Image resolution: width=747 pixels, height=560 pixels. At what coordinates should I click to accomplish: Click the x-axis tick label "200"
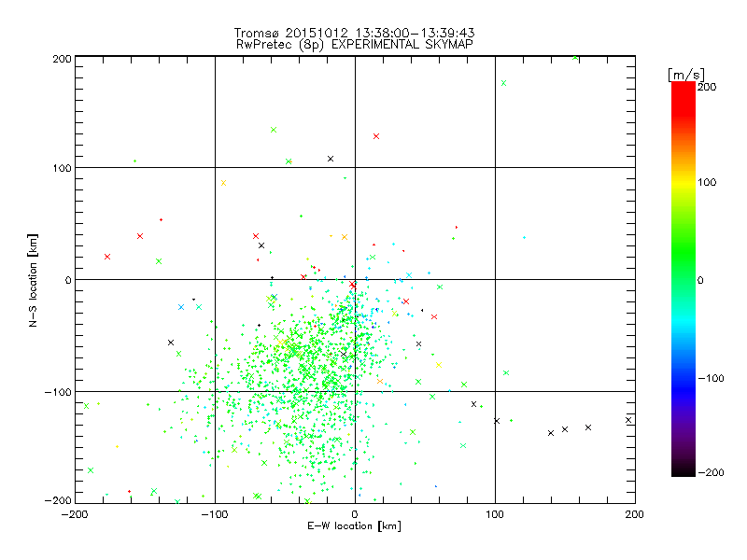point(635,514)
